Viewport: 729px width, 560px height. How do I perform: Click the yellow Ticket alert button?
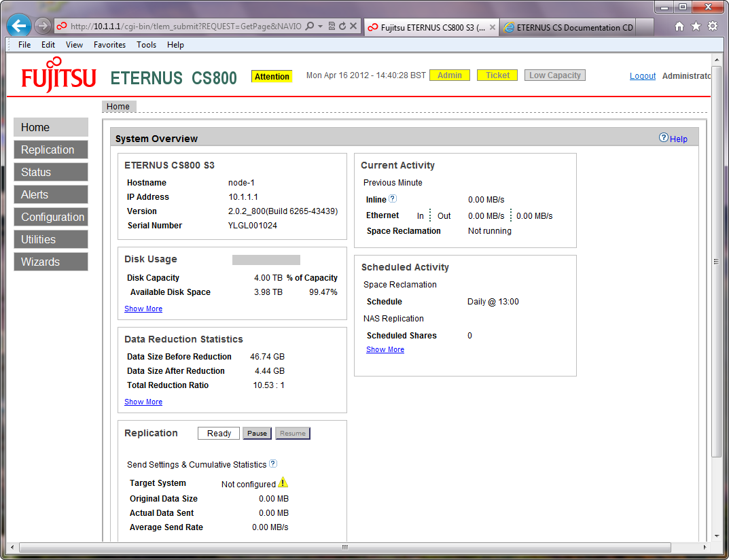pos(497,75)
